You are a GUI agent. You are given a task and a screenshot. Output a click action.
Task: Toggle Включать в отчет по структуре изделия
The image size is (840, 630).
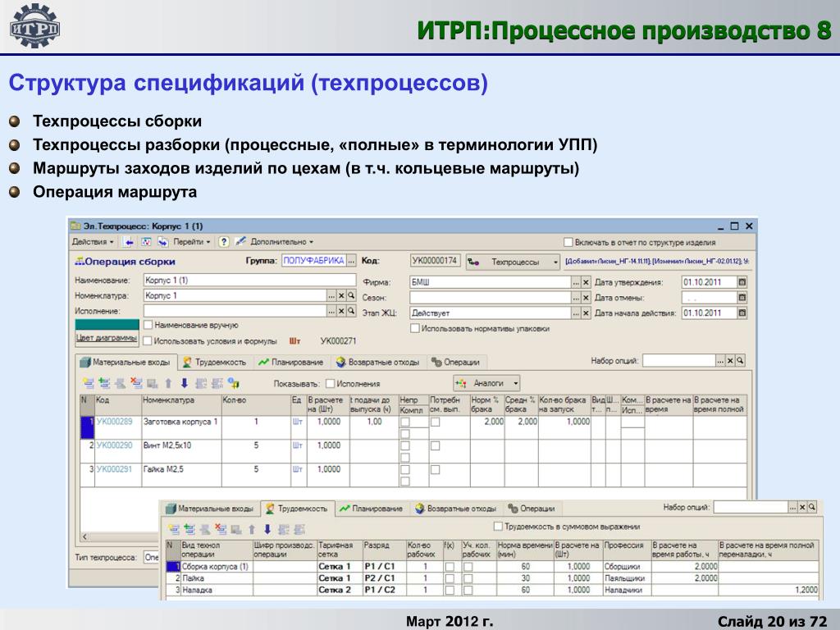[568, 242]
